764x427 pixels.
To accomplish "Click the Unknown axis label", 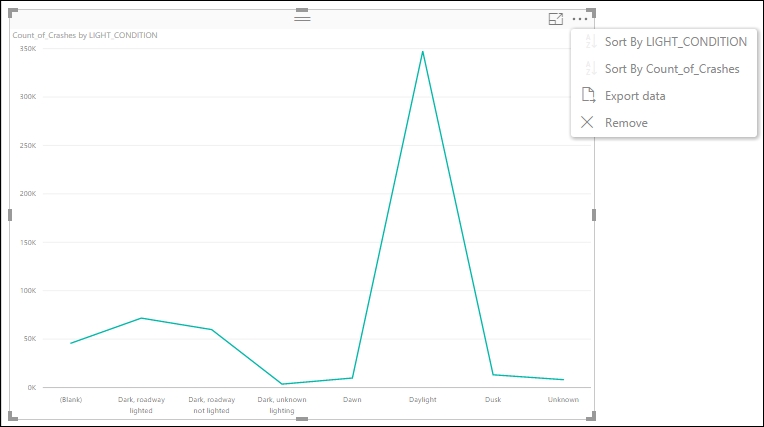I will tap(563, 400).
